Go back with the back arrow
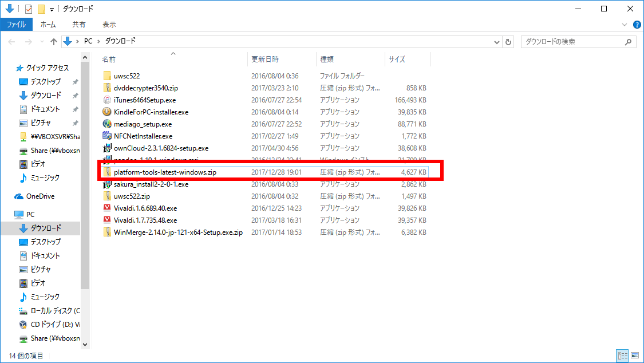 [x=12, y=41]
